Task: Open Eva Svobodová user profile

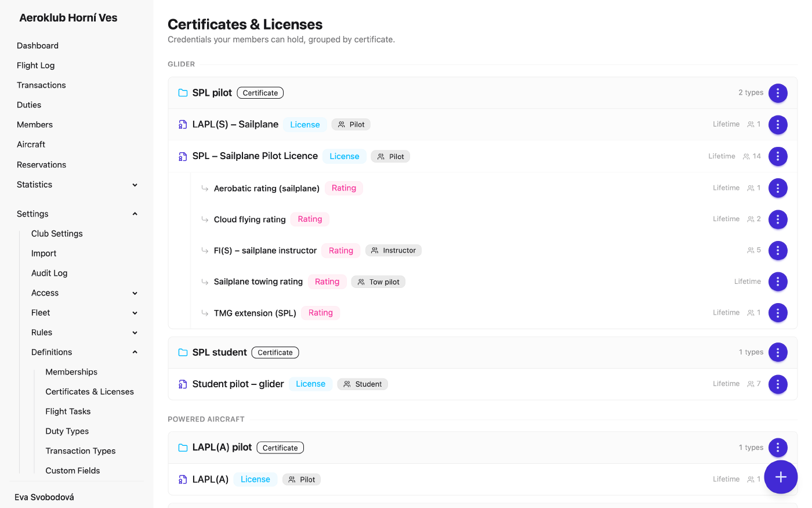Action: coord(44,498)
